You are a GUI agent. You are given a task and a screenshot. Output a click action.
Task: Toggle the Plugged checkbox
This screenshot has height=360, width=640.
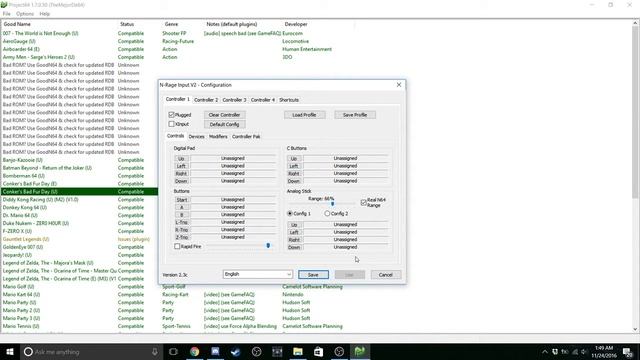click(171, 115)
